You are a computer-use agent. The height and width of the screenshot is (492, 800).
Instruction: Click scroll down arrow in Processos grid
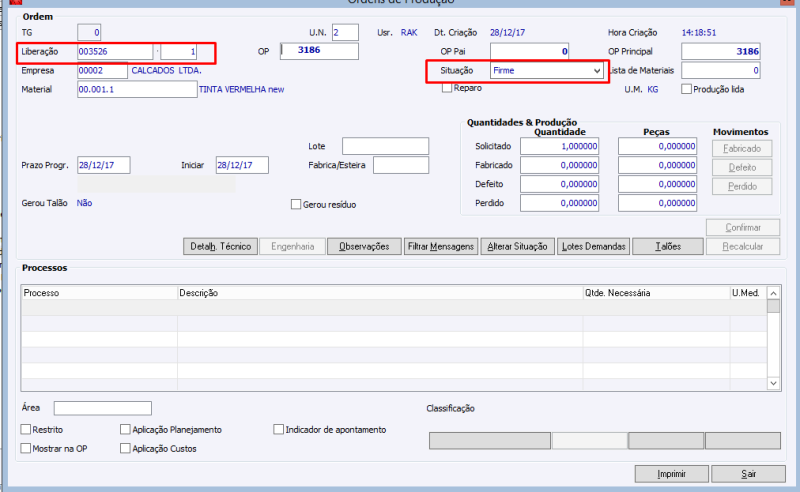[x=773, y=383]
